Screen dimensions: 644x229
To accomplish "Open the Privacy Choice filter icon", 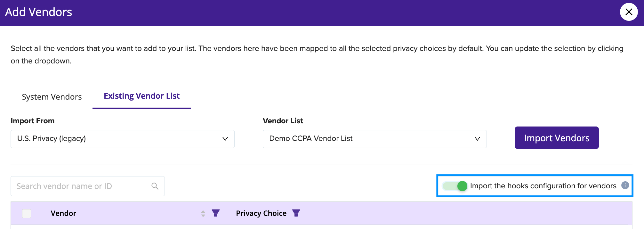I will 296,213.
